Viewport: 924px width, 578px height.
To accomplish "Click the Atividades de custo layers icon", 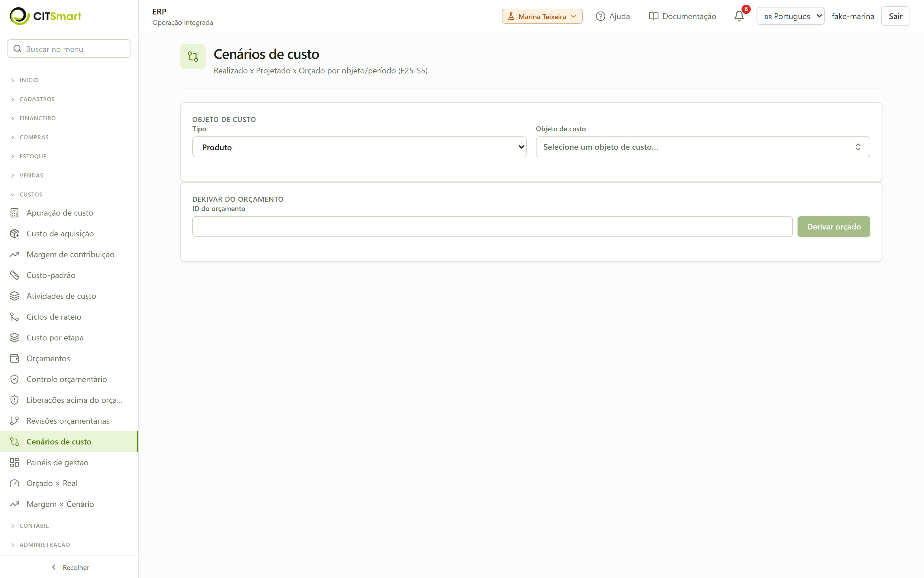I will (14, 296).
